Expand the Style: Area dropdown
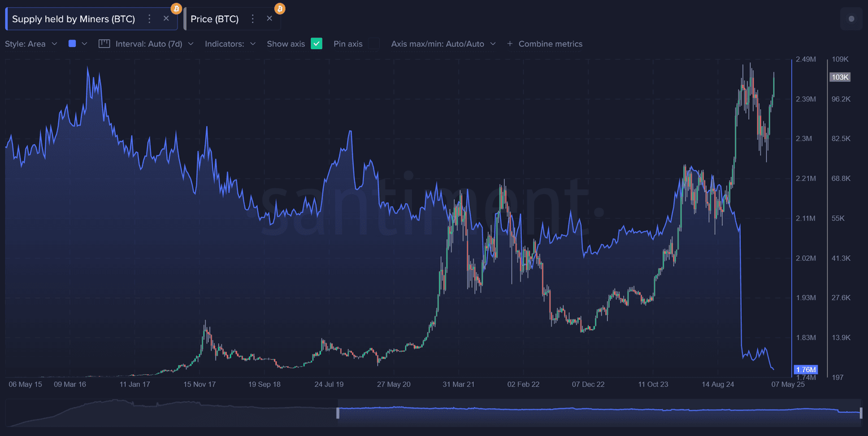 (x=31, y=44)
